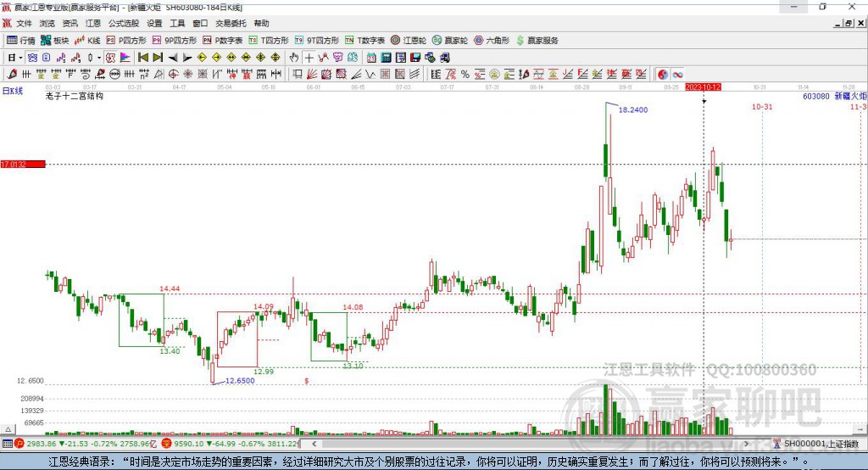Select the zigzag wave line tool

click(x=370, y=75)
